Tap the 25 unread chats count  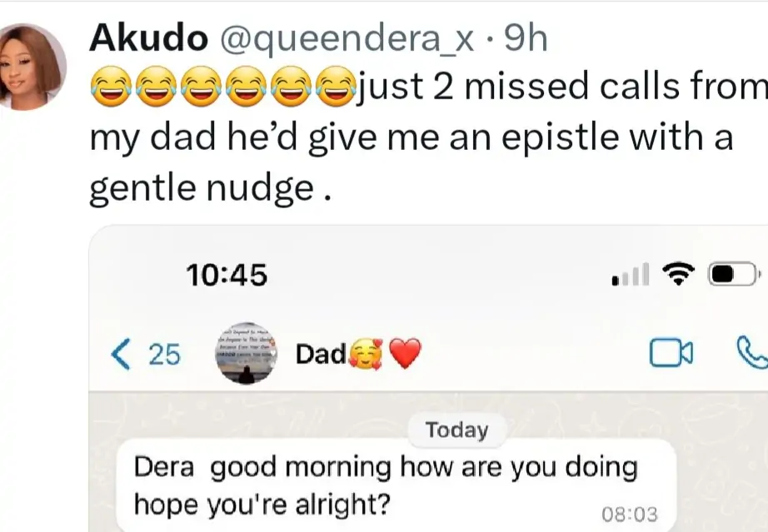click(163, 355)
